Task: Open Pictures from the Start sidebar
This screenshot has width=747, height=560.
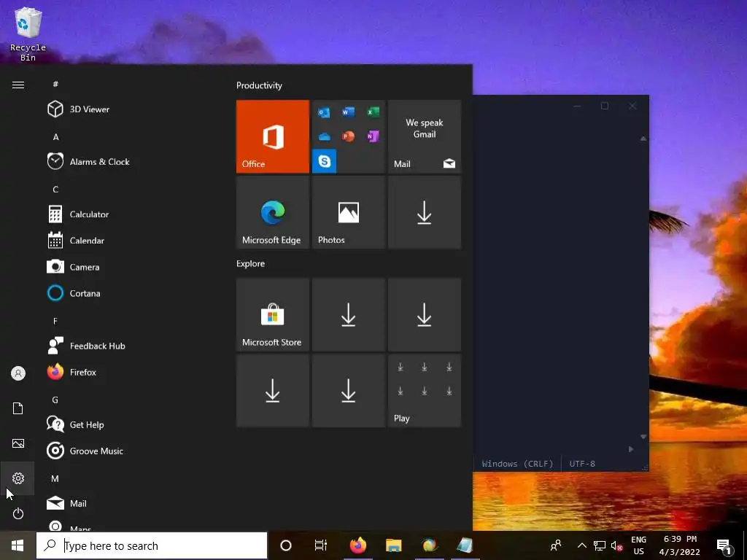Action: tap(18, 443)
